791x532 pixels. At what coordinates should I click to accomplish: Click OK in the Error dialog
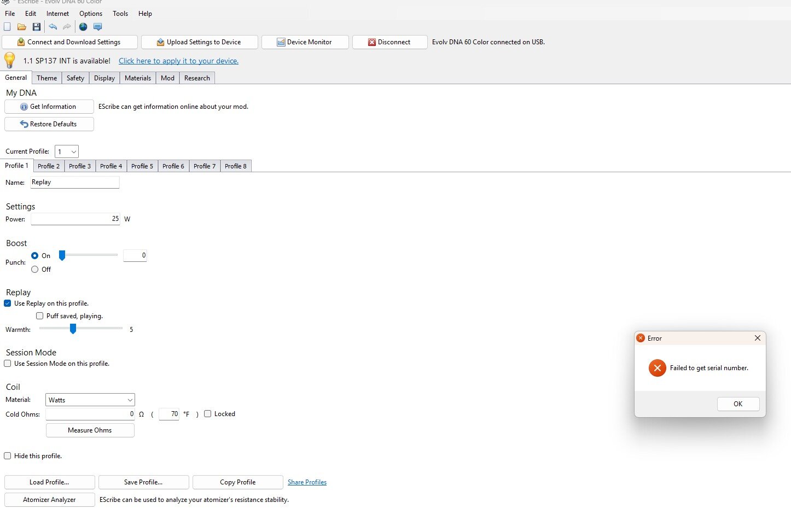pos(738,404)
